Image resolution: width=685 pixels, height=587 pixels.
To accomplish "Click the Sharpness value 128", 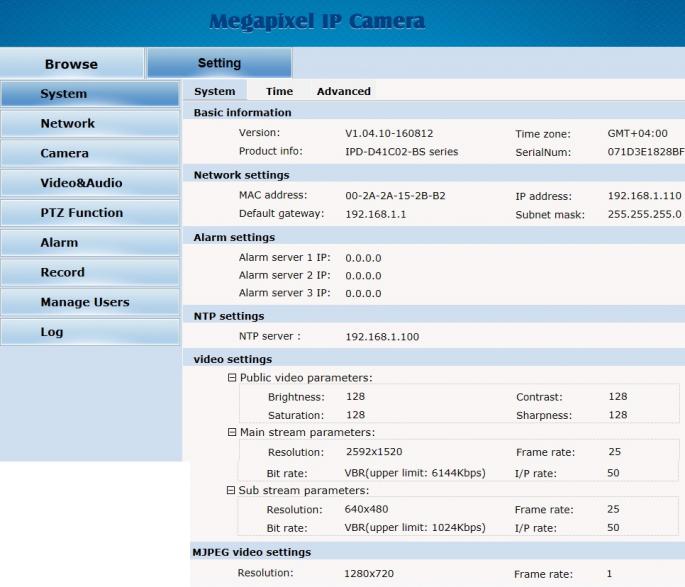I will (618, 415).
